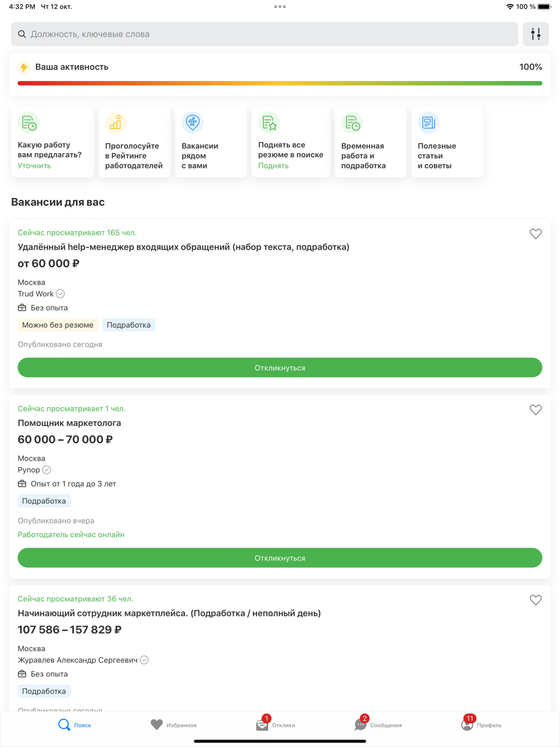Tap the lightning activity icon
This screenshot has height=747, width=560.
point(24,67)
